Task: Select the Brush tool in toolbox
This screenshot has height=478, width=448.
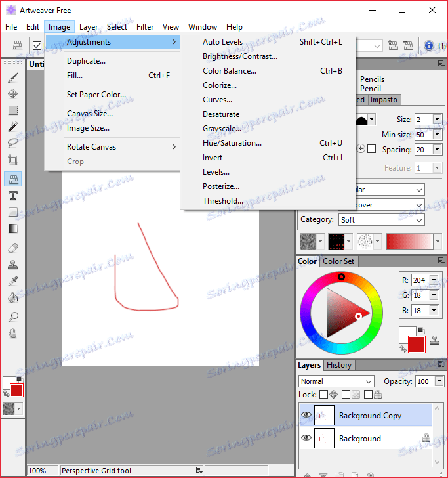Action: tap(13, 77)
